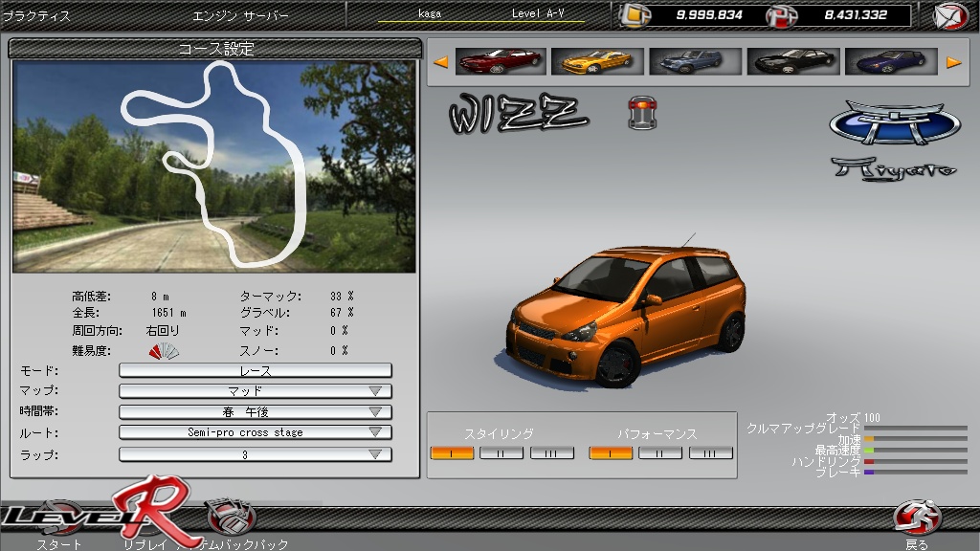This screenshot has height=551, width=980.
Task: Click the red premium points icon
Action: point(783,15)
